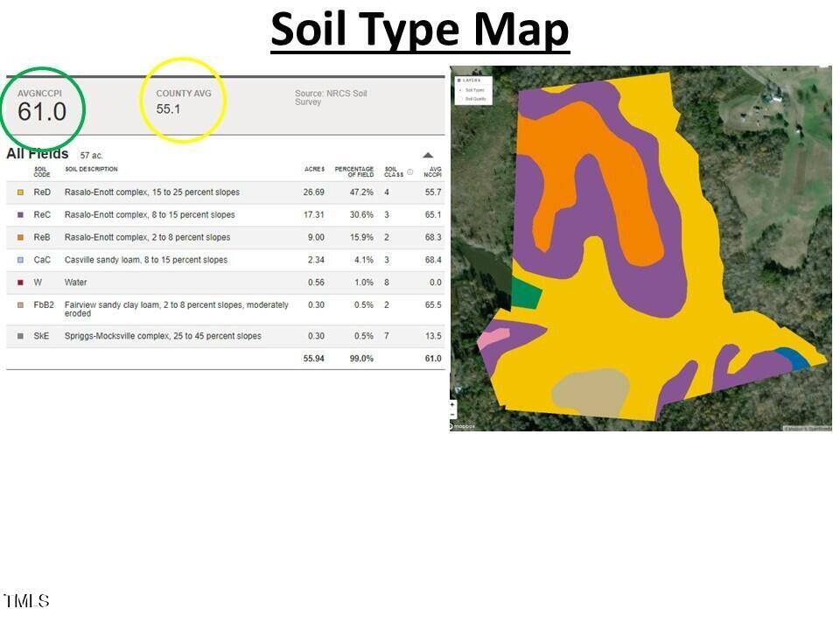Click the ReD yellow soil color swatch
840x630 pixels.
pos(20,192)
